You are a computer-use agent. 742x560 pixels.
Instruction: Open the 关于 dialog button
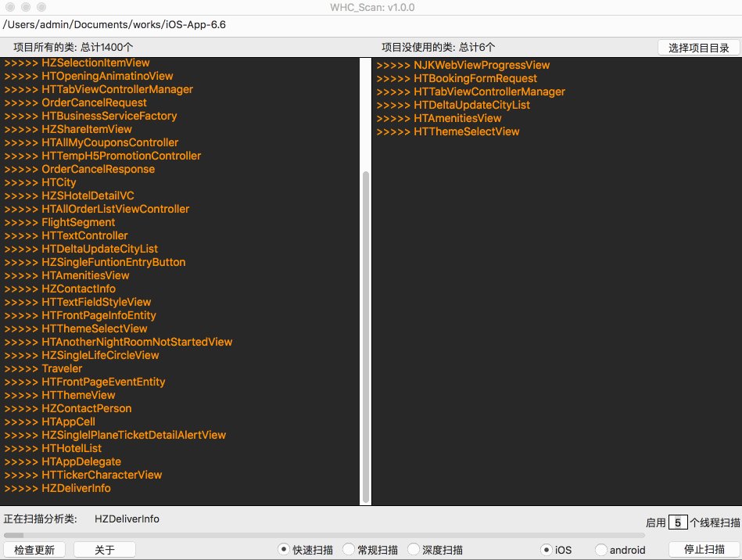coord(105,550)
